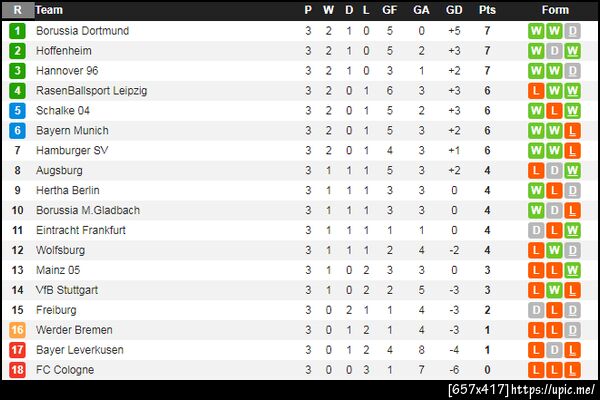Click the draw badge in Eintracht Frankfurt's form
The image size is (600, 400).
point(536,230)
